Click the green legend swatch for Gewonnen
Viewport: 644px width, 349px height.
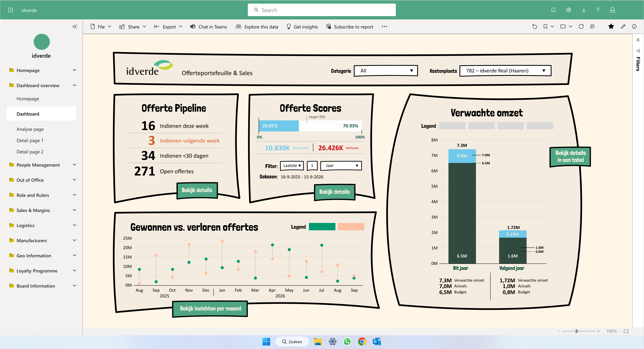click(x=322, y=227)
